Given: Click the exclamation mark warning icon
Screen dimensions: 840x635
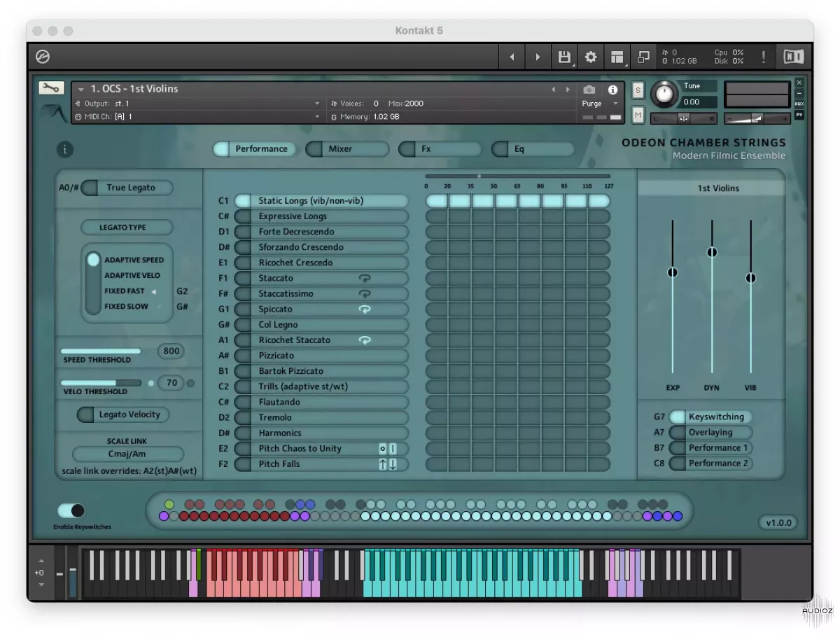Looking at the screenshot, I should (x=763, y=57).
